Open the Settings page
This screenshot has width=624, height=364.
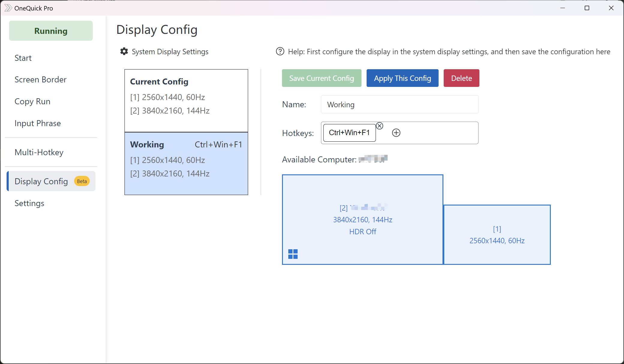[29, 203]
